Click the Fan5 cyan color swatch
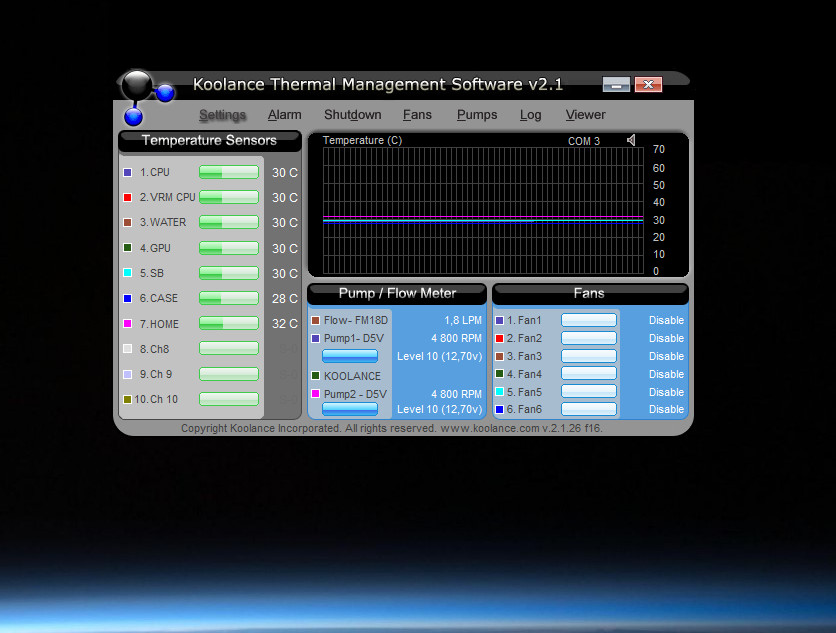 point(500,391)
